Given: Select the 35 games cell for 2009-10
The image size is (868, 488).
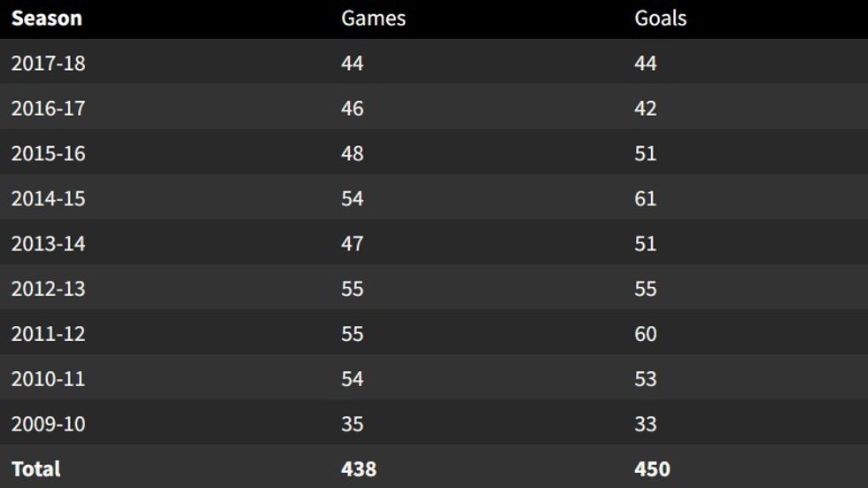Looking at the screenshot, I should tap(353, 424).
